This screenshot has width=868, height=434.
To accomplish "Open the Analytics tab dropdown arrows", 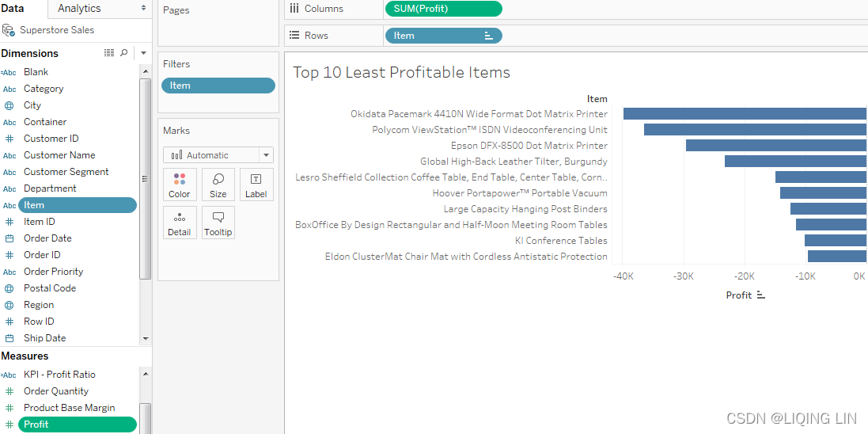I will point(143,8).
